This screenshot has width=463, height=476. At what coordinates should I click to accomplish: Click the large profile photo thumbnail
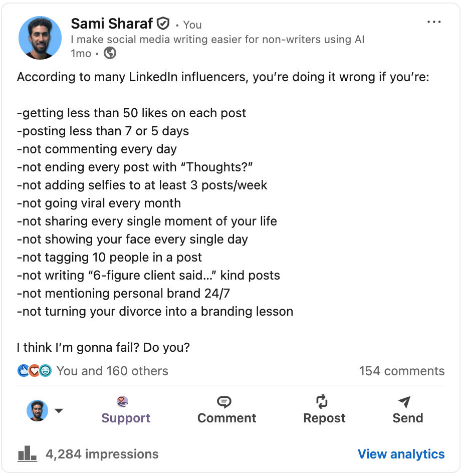(x=40, y=38)
